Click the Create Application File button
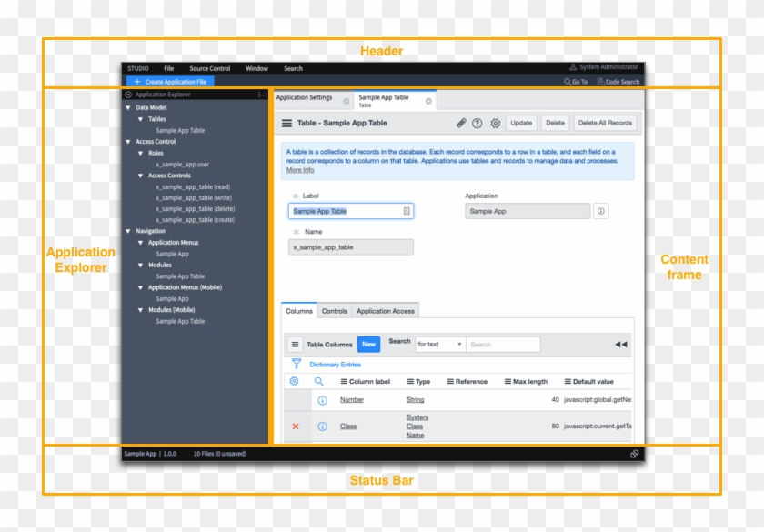The height and width of the screenshot is (532, 764). click(x=170, y=81)
